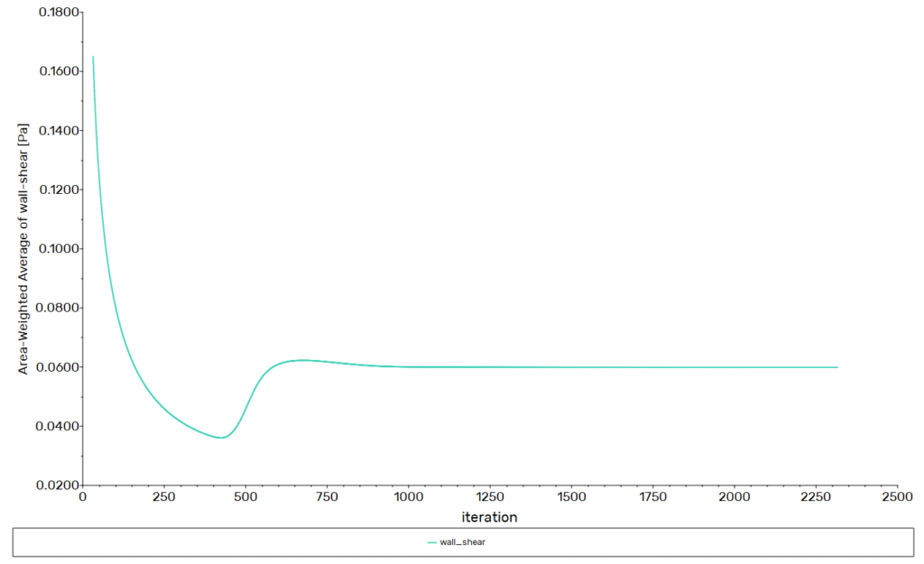Select the 2000 iteration tick label
This screenshot has height=564, width=924.
734,497
